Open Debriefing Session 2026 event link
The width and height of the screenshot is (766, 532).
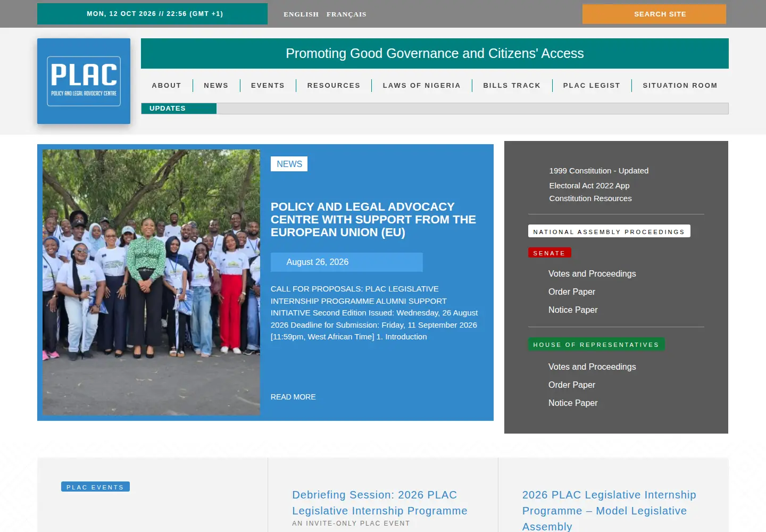tap(379, 503)
